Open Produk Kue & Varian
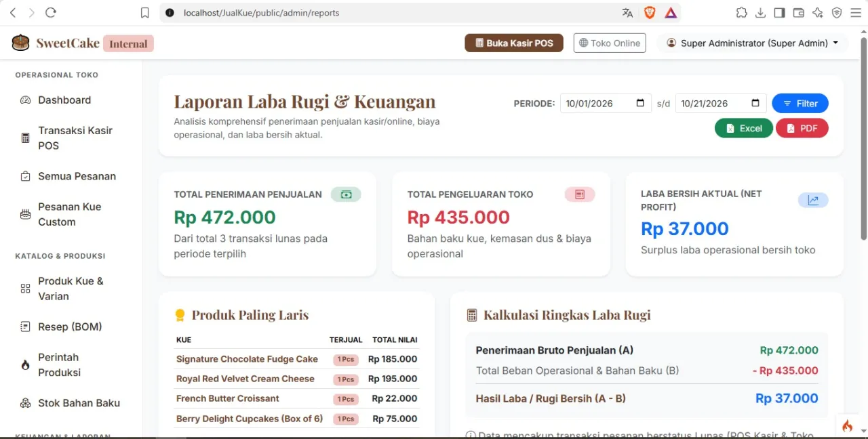Viewport: 868px width, 439px height. pos(71,289)
